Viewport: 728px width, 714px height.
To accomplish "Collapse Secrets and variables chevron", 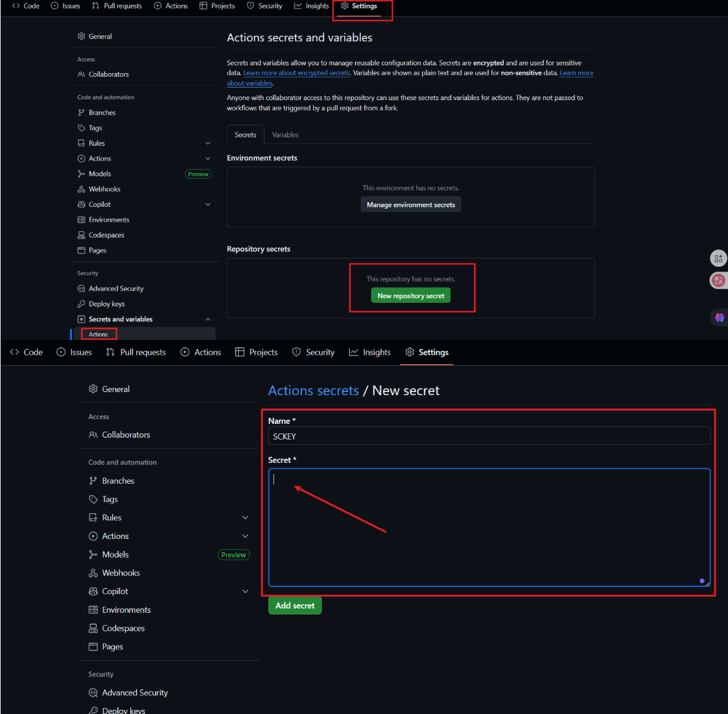I will point(208,320).
